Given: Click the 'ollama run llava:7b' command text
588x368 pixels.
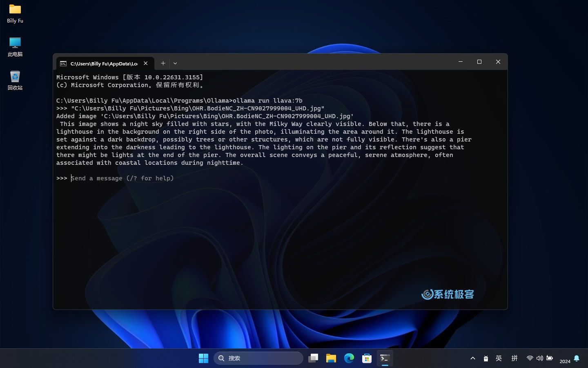Looking at the screenshot, I should [x=267, y=101].
